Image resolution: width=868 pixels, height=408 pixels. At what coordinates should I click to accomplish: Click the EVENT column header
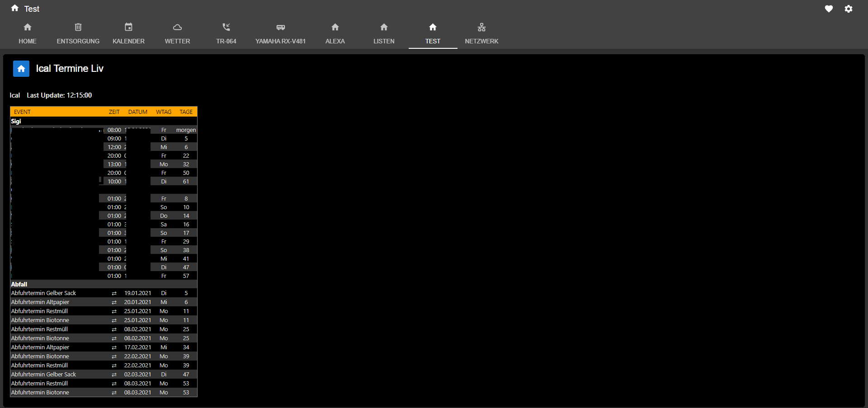(22, 112)
